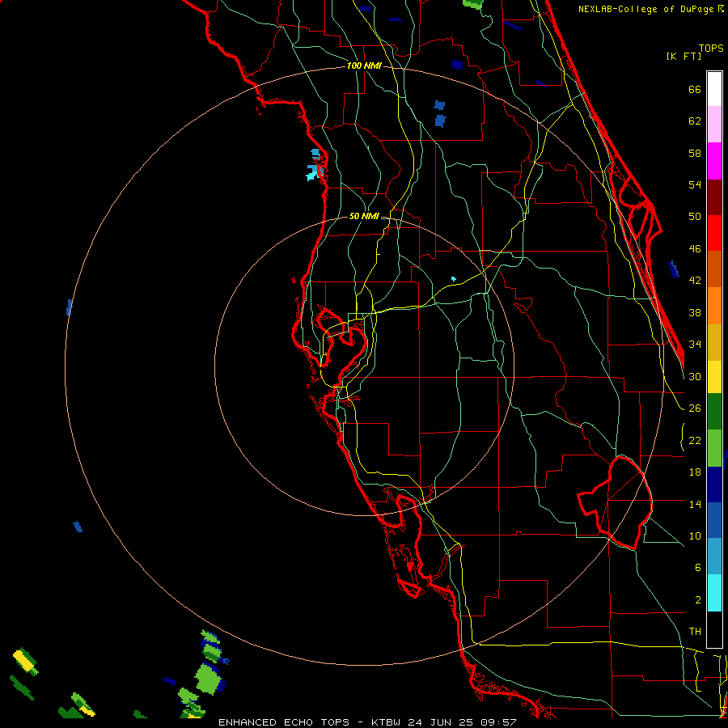Click the dark orange 46 kft legend swatch
The image size is (728, 728).
click(714, 269)
